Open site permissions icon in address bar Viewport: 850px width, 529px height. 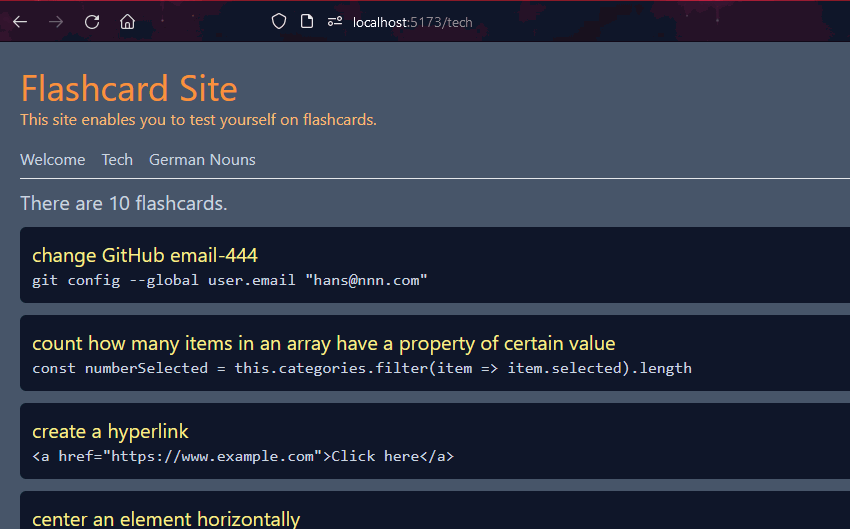click(x=335, y=22)
